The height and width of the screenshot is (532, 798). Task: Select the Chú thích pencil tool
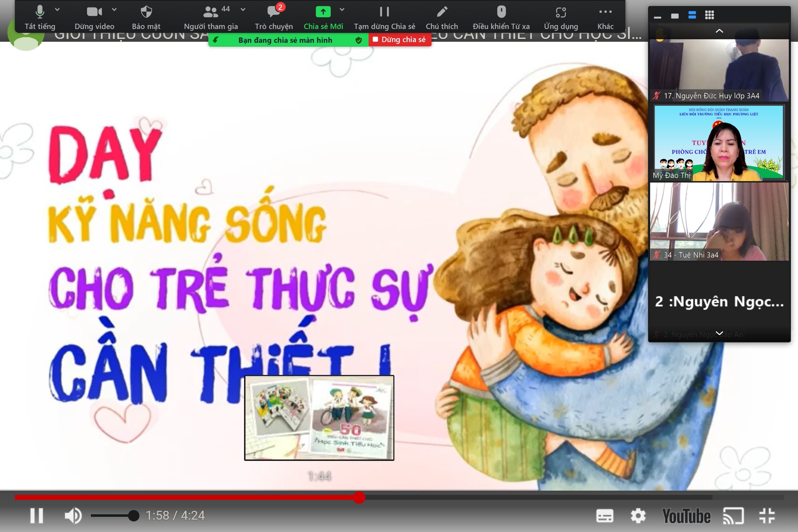point(442,12)
